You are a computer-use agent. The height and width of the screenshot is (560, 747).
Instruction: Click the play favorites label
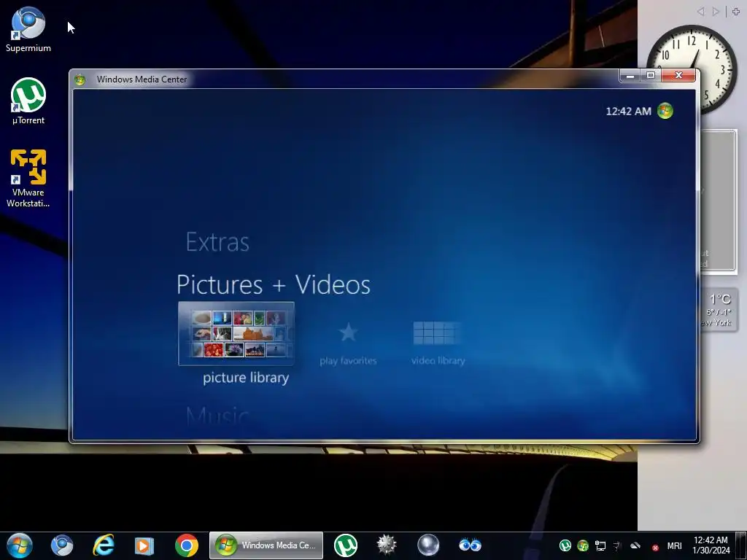point(348,360)
